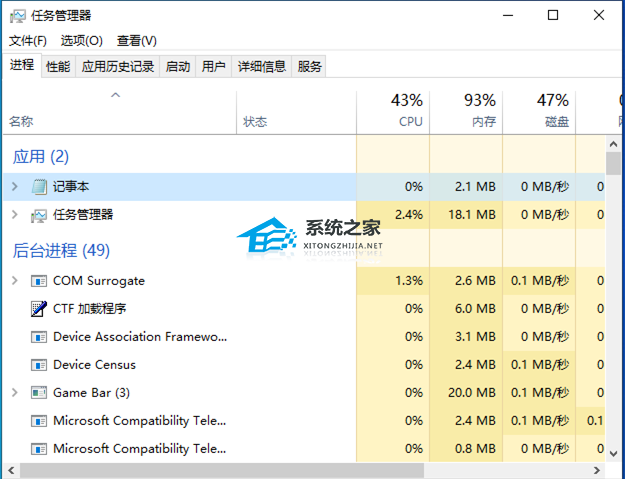The image size is (625, 479).
Task: Open the 选项(O) menu
Action: pos(81,40)
